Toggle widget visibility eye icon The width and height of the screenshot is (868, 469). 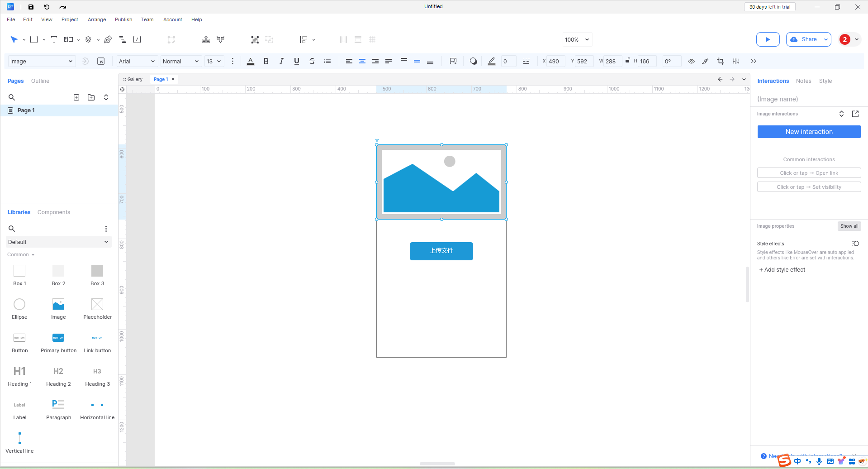(691, 61)
